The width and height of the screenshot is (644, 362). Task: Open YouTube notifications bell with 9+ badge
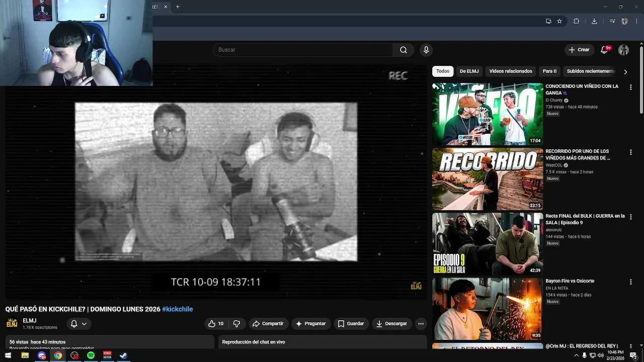point(605,50)
